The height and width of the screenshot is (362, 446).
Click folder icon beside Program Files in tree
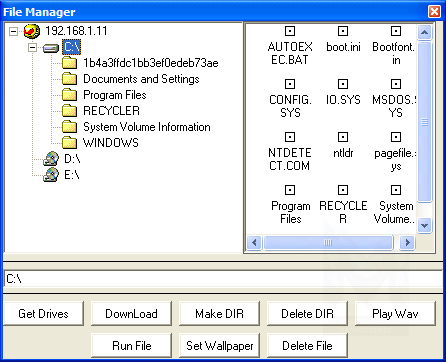coord(69,95)
